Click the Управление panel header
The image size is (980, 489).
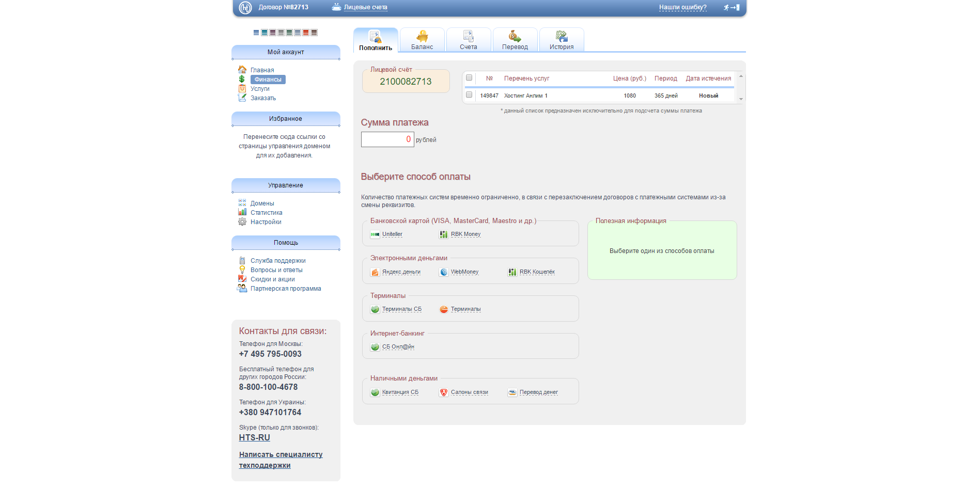click(x=286, y=185)
